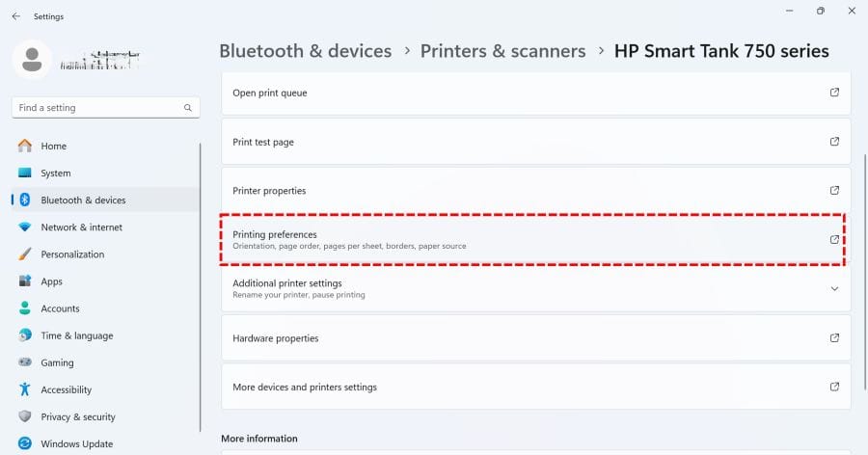Open Windows Update section
This screenshot has width=868, height=455.
coord(76,444)
